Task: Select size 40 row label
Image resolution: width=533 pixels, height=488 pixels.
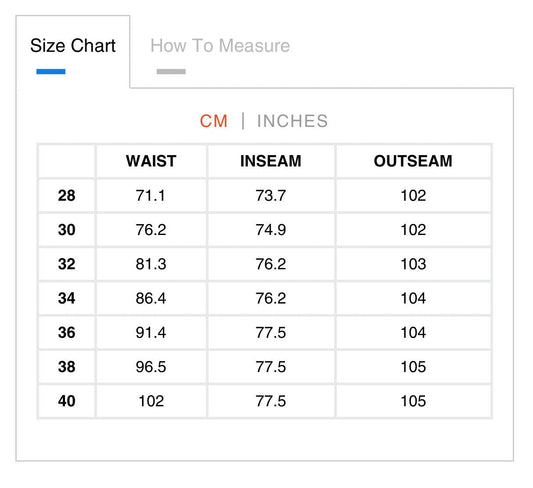Action: tap(67, 401)
